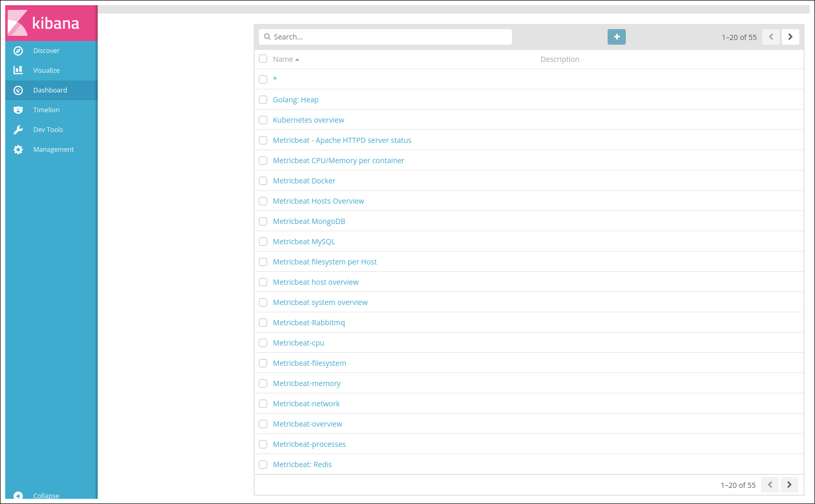
Task: Open the Metricbeat-processes dashboard
Action: pyautogui.click(x=309, y=444)
